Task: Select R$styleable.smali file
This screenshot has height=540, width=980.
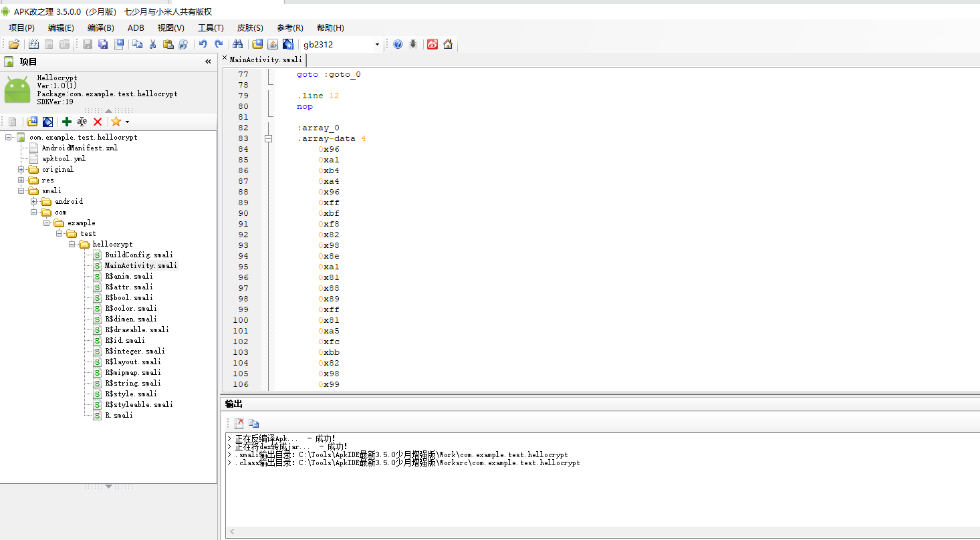Action: tap(138, 404)
